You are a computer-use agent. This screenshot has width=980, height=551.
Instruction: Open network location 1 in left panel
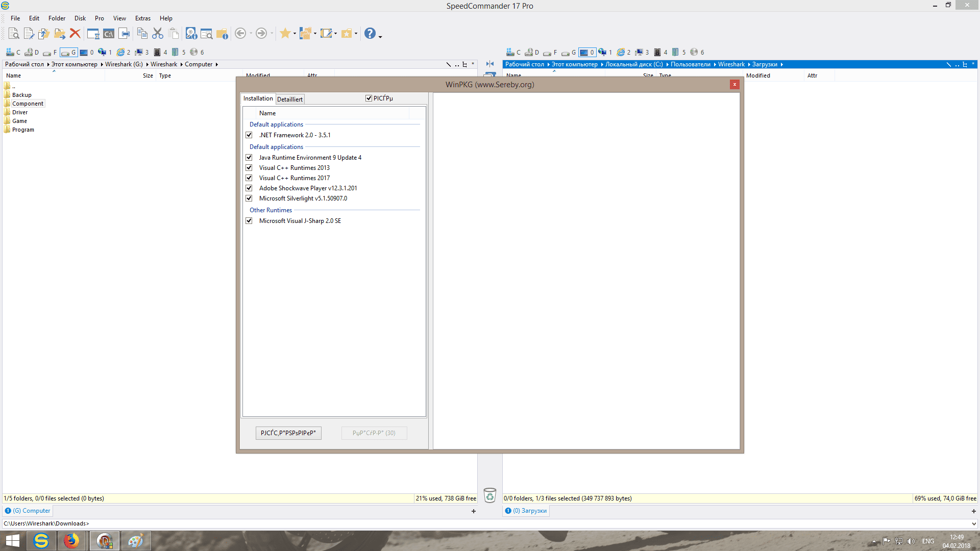105,52
